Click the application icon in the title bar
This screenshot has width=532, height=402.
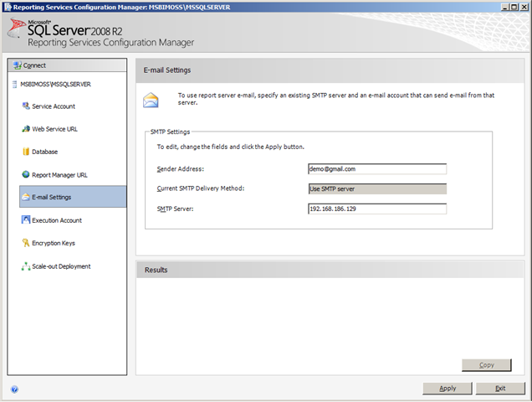(8, 8)
